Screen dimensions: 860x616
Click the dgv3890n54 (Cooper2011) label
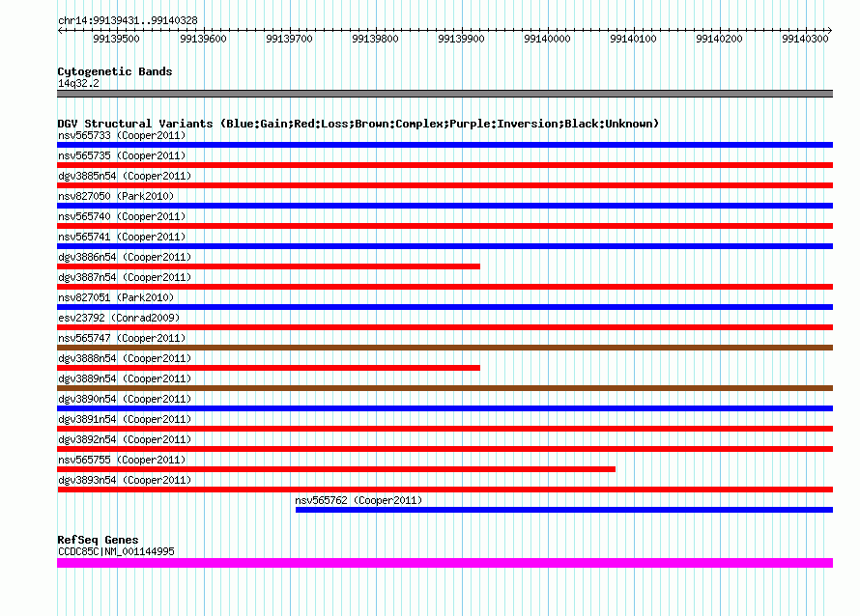click(x=125, y=399)
